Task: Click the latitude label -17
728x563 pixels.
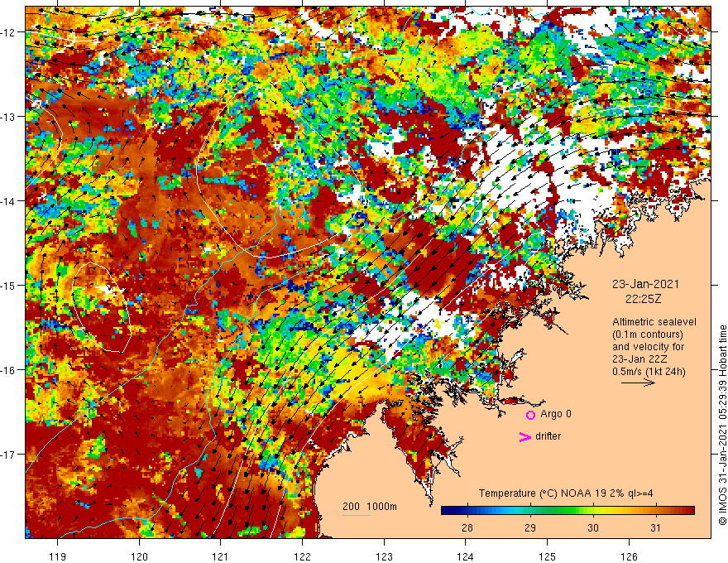Action: coord(9,454)
